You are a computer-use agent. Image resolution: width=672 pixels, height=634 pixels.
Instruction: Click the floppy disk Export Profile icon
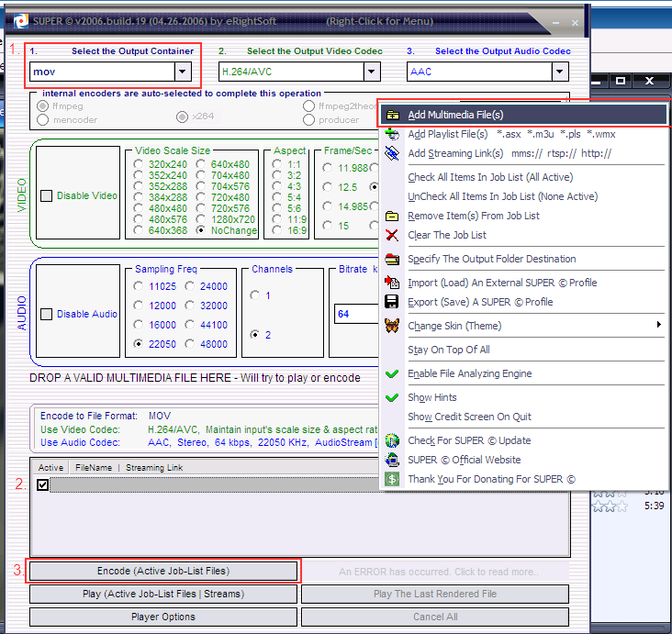point(392,302)
